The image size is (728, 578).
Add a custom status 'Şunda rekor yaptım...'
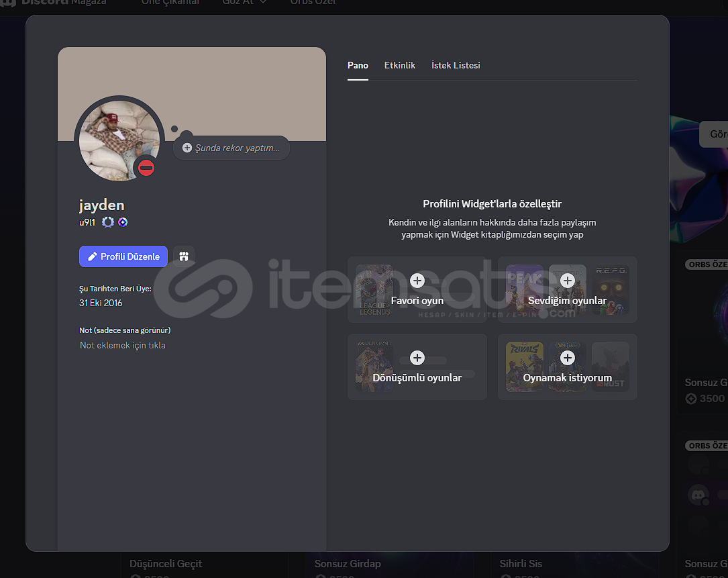coord(231,148)
